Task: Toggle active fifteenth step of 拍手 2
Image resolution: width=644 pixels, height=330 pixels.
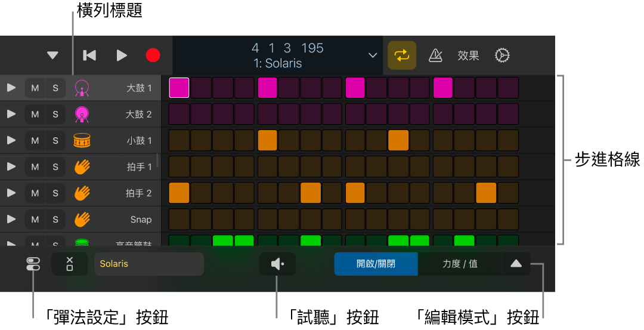Action: (x=487, y=193)
